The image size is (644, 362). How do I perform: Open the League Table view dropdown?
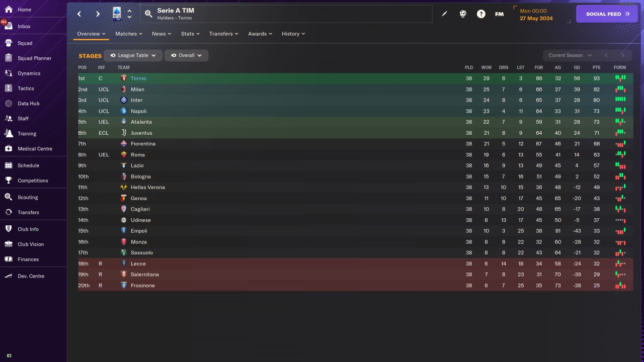(x=133, y=55)
